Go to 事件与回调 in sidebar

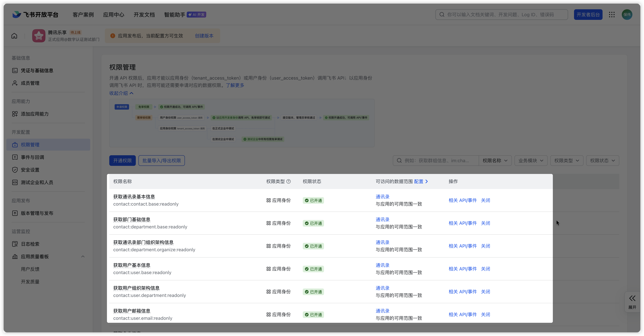[32, 157]
